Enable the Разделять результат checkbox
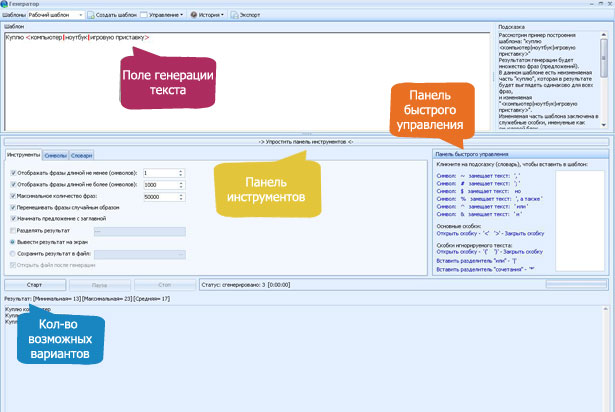The width and height of the screenshot is (615, 412). 13,231
